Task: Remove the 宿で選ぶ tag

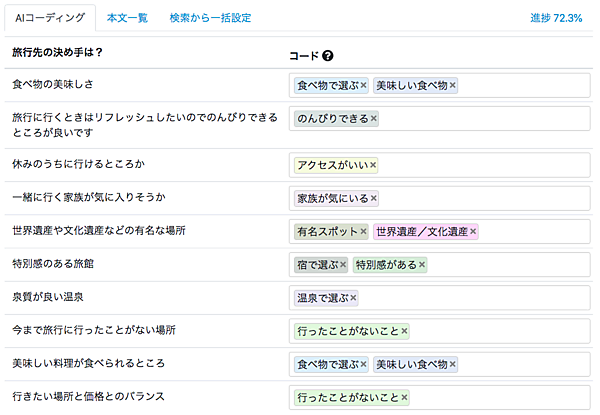Action: [342, 265]
